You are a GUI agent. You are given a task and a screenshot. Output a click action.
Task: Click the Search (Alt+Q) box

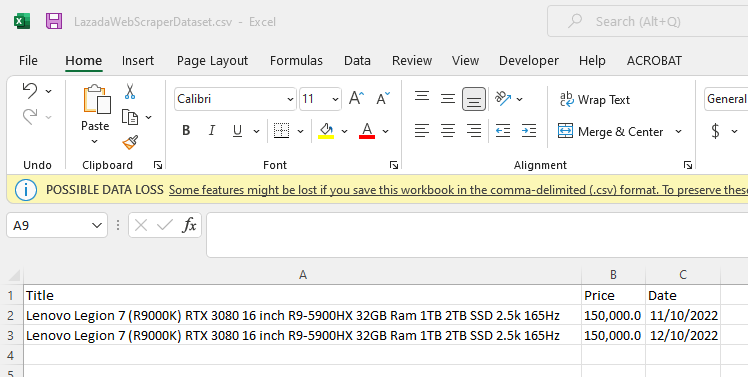[647, 21]
